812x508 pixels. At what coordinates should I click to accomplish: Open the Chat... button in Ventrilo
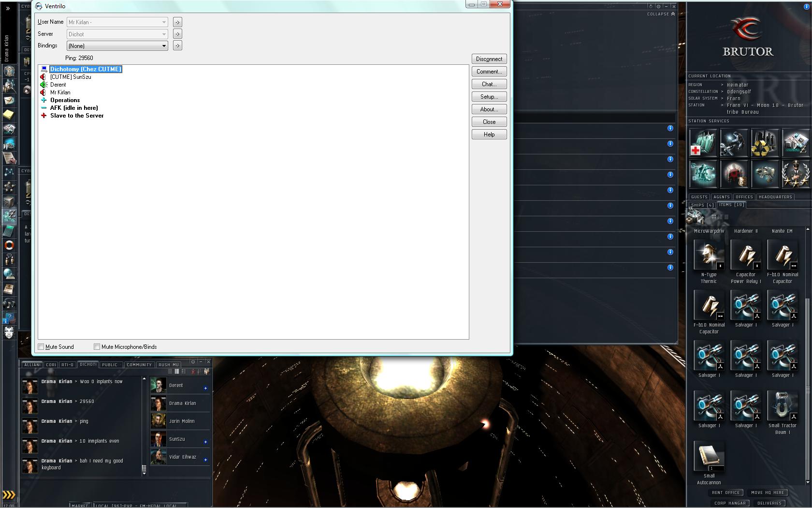pyautogui.click(x=489, y=84)
